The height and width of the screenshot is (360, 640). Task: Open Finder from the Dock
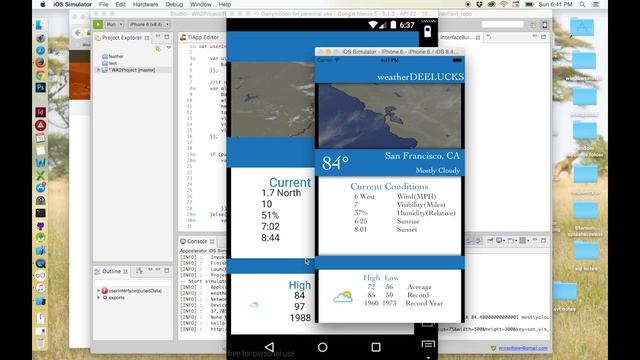tap(40, 25)
